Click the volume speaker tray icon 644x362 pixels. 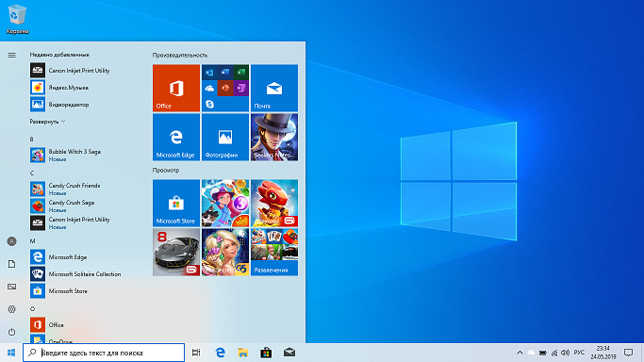[x=566, y=353]
